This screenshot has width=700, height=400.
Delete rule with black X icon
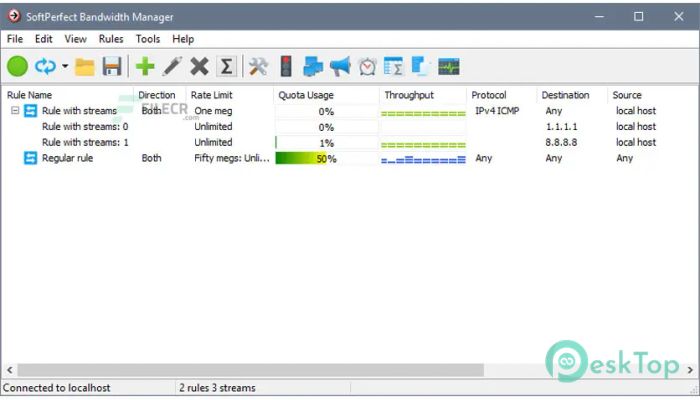(199, 67)
